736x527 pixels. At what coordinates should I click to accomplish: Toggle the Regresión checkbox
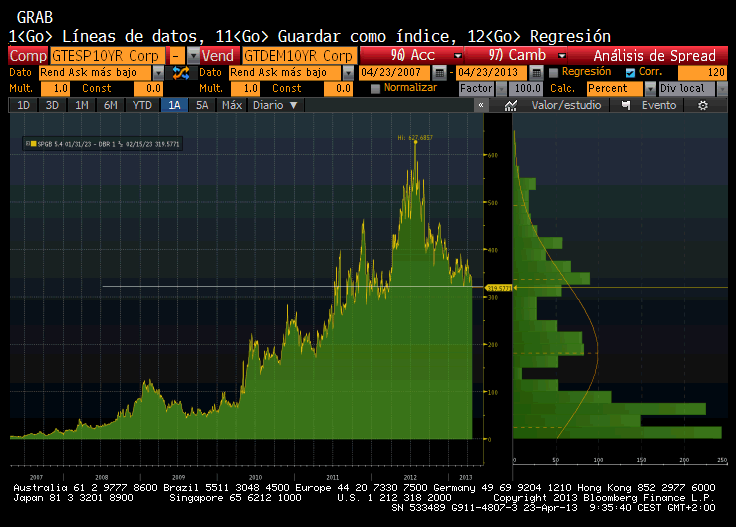tap(553, 73)
